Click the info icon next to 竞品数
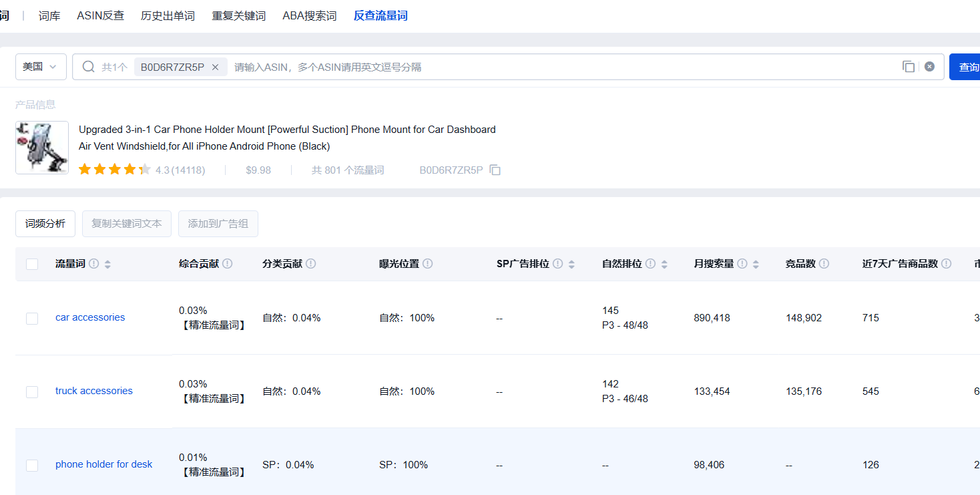980x495 pixels. click(x=824, y=264)
